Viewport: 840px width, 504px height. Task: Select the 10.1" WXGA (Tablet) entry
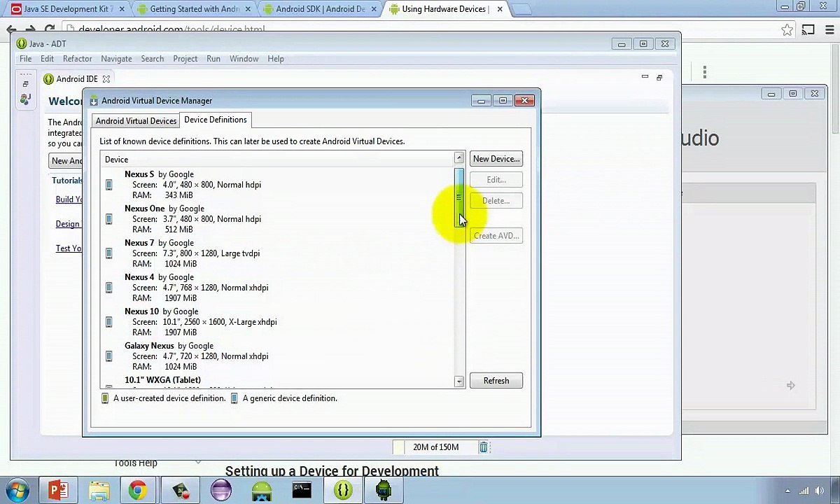(278, 381)
